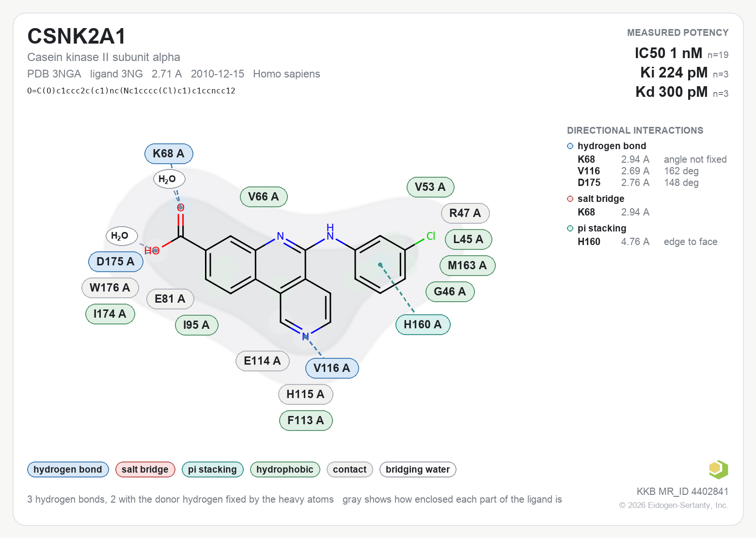
Task: Select the V66 A residue label
Action: [x=264, y=197]
